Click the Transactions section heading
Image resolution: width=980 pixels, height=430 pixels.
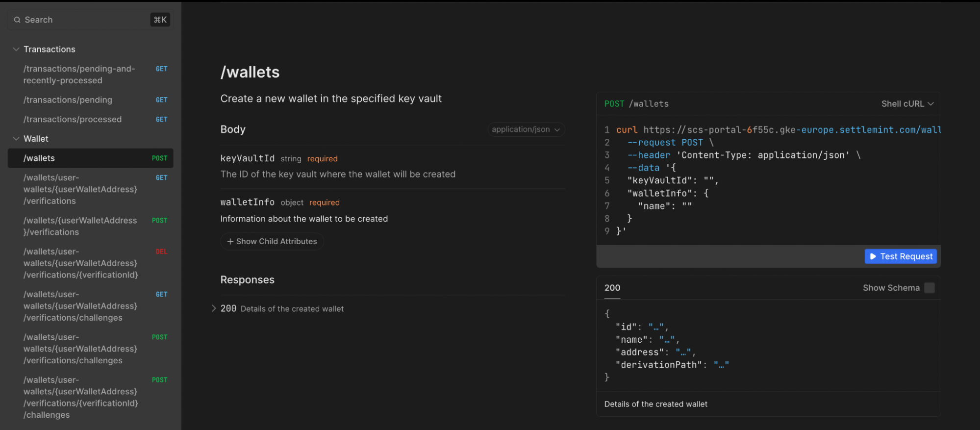[x=50, y=50]
